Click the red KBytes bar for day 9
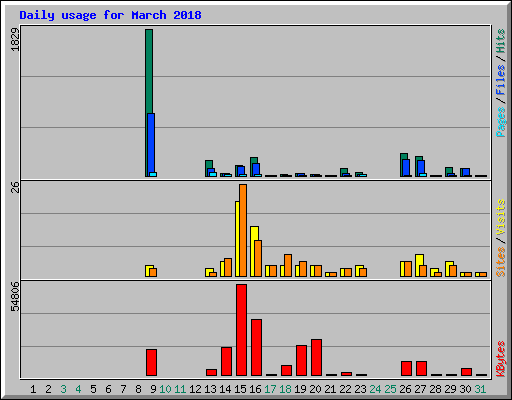 coord(151,363)
